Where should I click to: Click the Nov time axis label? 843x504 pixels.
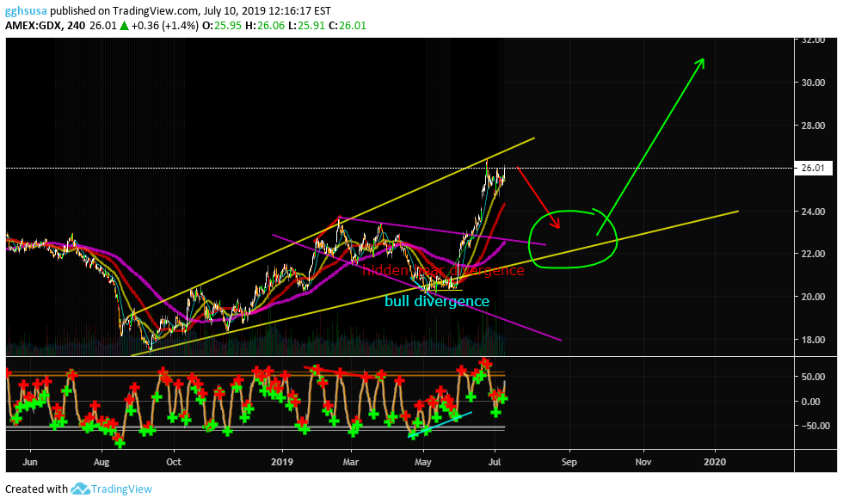pos(643,462)
